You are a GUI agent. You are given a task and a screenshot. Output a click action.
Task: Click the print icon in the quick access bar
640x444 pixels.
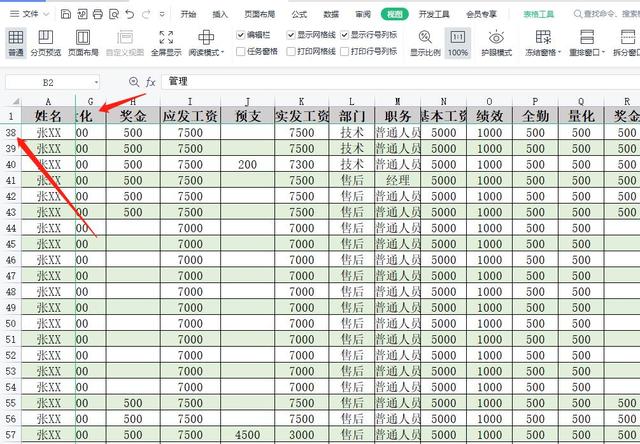[98, 14]
